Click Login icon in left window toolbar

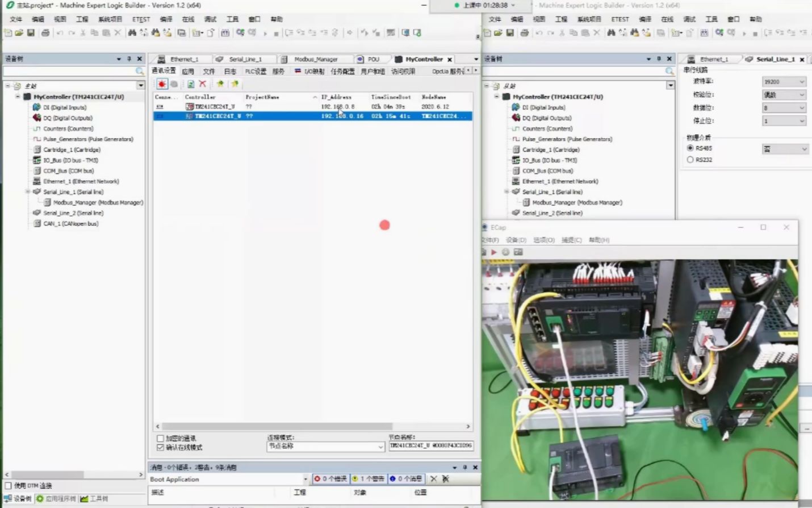click(x=241, y=33)
